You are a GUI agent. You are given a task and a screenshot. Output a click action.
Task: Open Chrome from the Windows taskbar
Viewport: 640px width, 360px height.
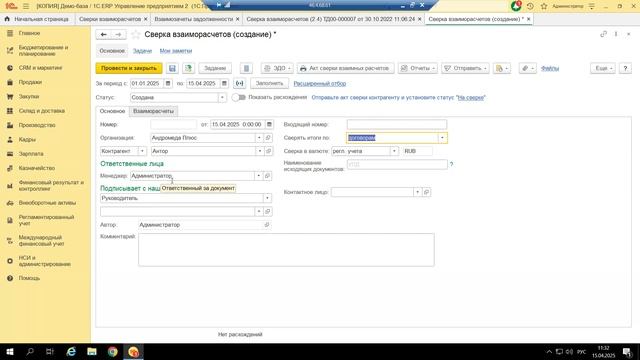coord(113,351)
